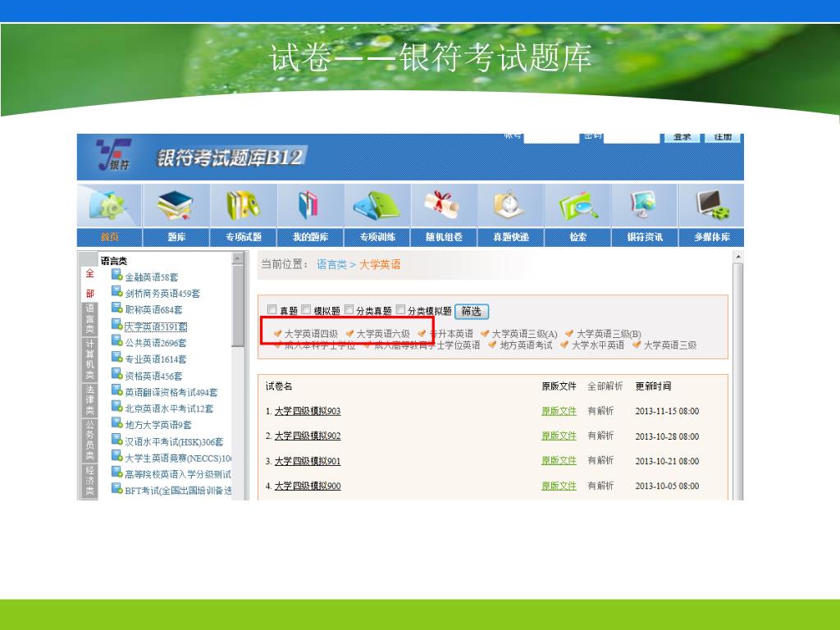
Task: Select 地方大学英语9套 in the tree
Action: pyautogui.click(x=157, y=425)
